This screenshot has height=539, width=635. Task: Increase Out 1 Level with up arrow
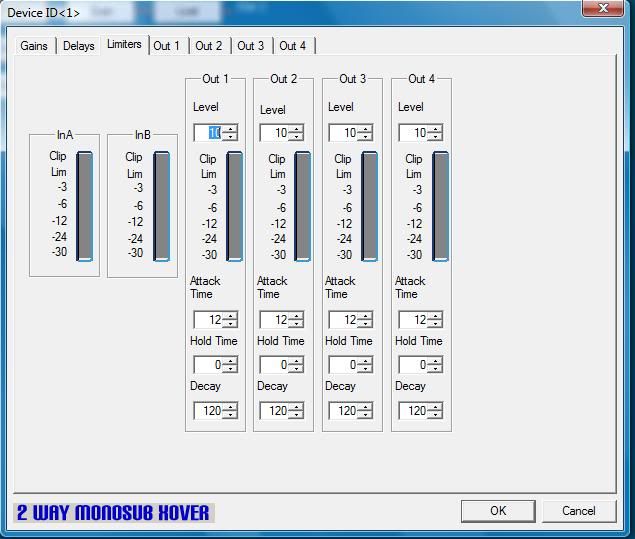tap(231, 129)
